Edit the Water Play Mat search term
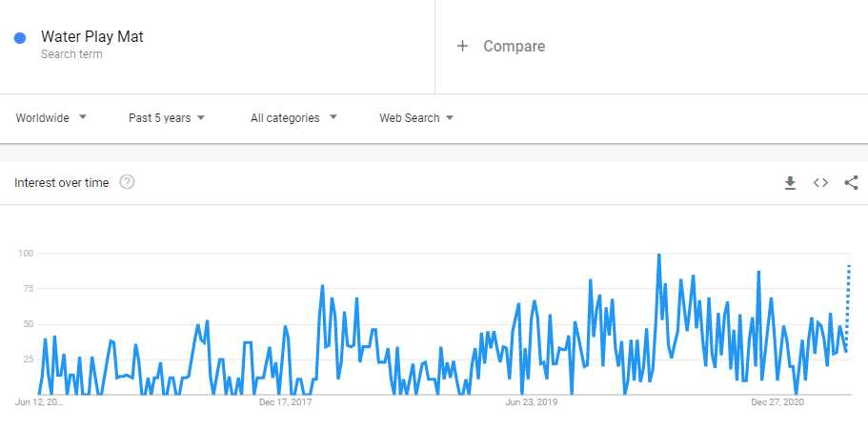868x431 pixels. pos(91,37)
